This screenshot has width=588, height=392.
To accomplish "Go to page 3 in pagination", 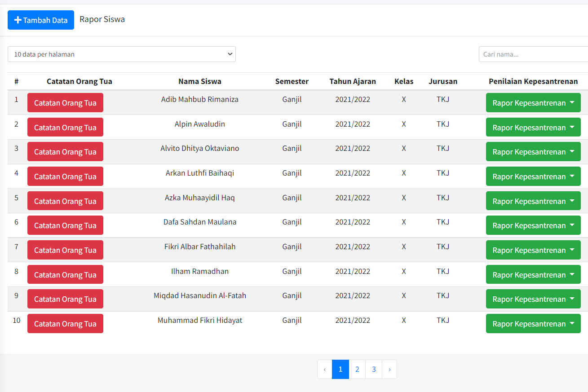I will [x=373, y=369].
